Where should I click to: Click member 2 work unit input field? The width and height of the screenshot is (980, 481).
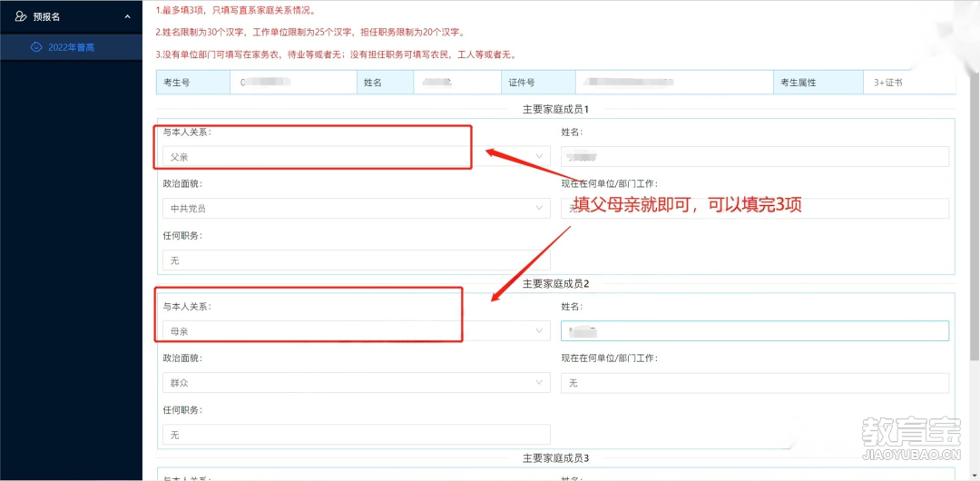(x=754, y=383)
